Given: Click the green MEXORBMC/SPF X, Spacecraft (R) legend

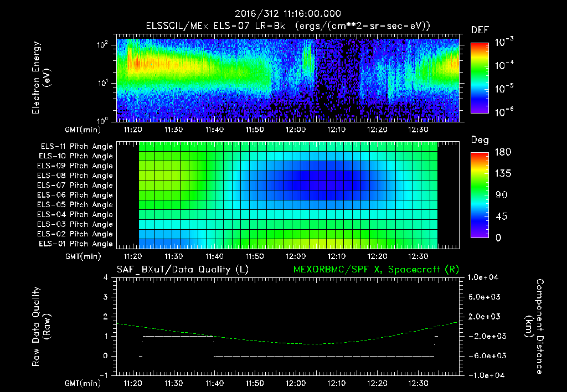Looking at the screenshot, I should tap(376, 270).
